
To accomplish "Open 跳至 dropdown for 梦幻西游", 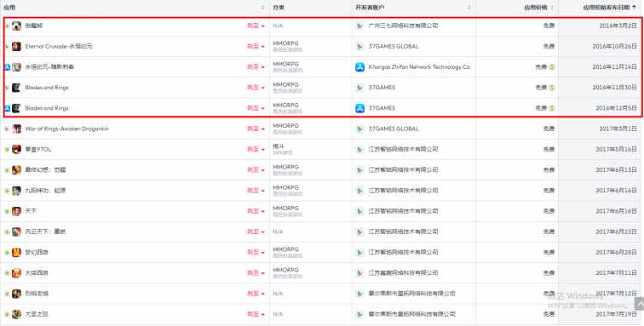I will pyautogui.click(x=256, y=252).
